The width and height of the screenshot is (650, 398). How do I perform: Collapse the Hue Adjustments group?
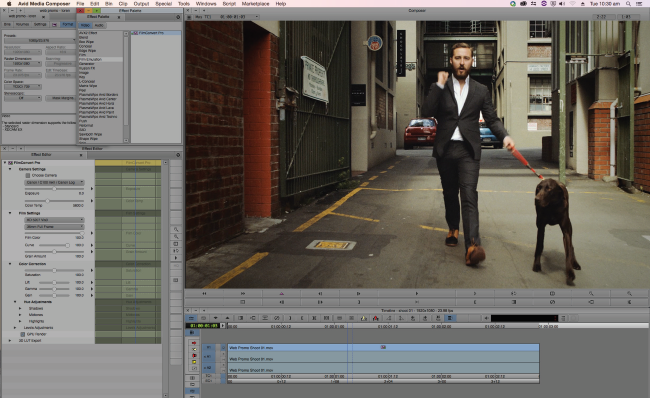pyautogui.click(x=15, y=302)
